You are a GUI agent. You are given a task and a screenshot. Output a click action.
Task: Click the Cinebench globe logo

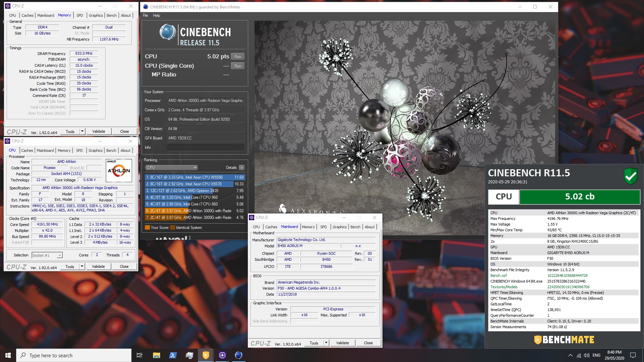click(x=167, y=33)
